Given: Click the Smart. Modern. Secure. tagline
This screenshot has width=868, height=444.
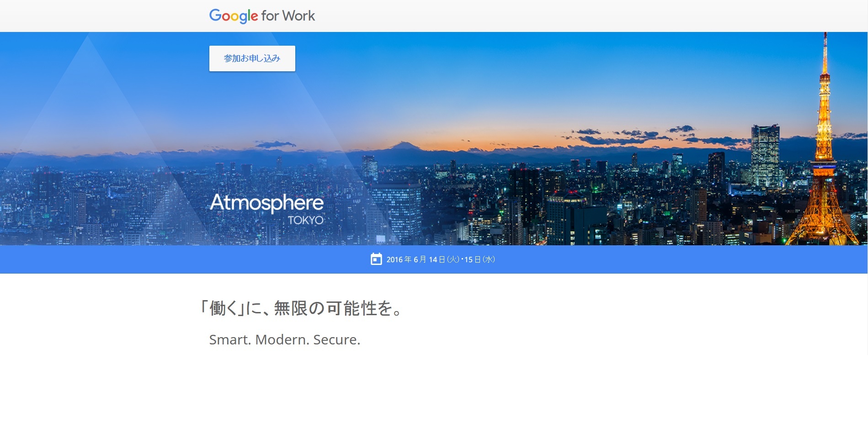Looking at the screenshot, I should tap(285, 340).
